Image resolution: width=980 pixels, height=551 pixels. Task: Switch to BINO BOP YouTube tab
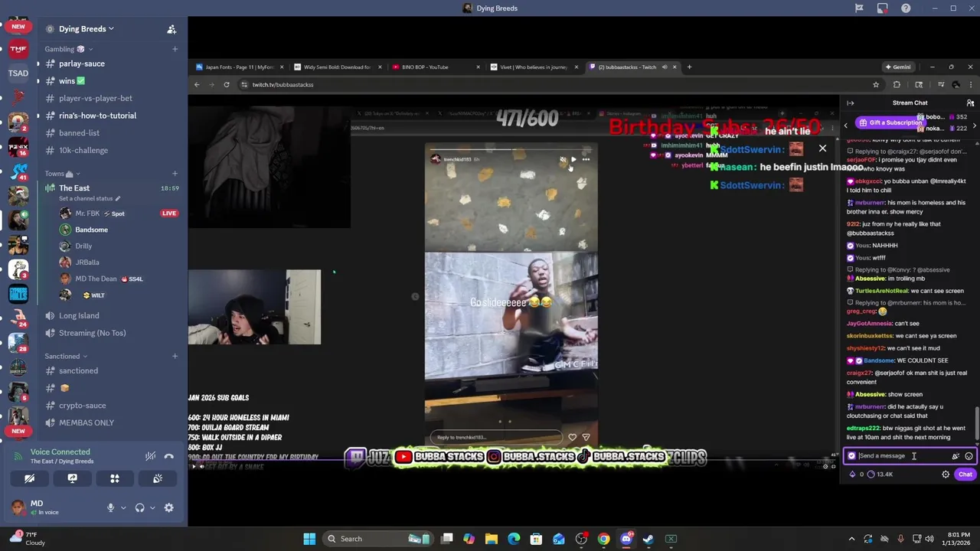[435, 67]
